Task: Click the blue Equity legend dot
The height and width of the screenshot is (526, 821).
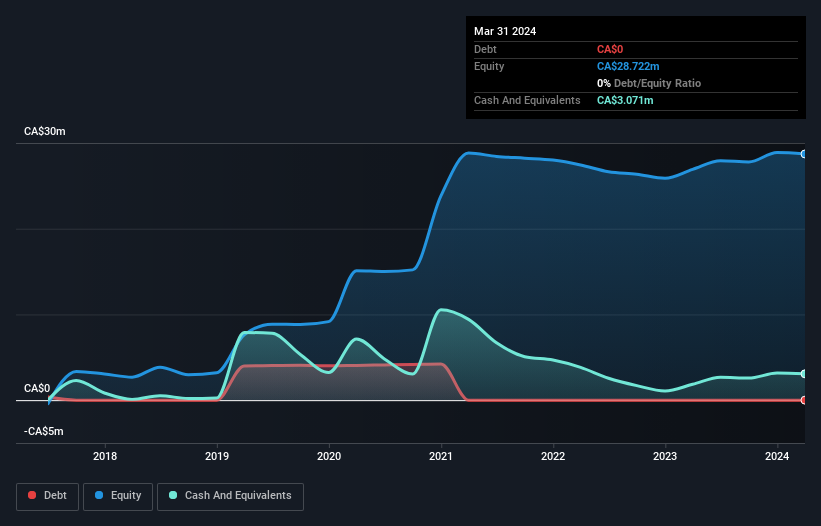Action: pos(99,495)
